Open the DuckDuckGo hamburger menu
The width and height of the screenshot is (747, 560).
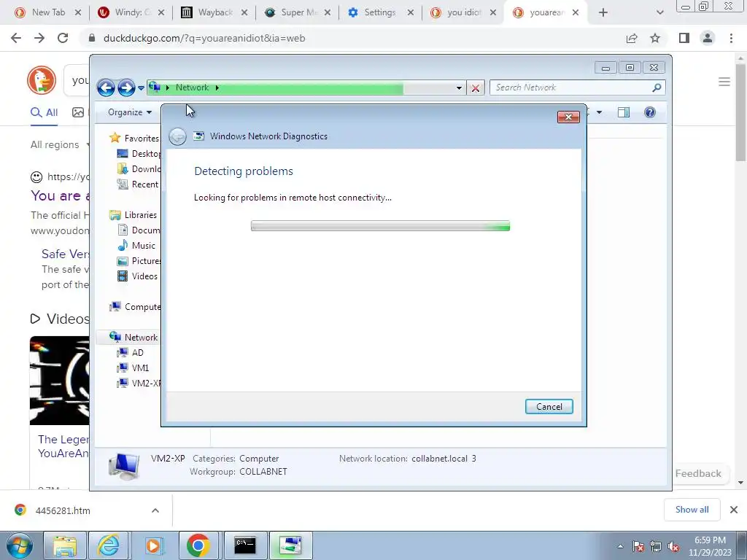click(x=724, y=82)
